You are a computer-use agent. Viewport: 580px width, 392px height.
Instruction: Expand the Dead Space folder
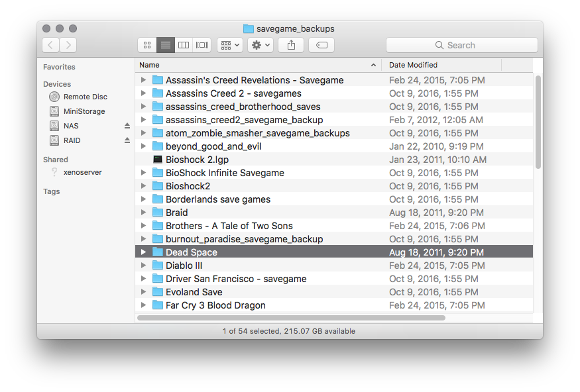(143, 252)
